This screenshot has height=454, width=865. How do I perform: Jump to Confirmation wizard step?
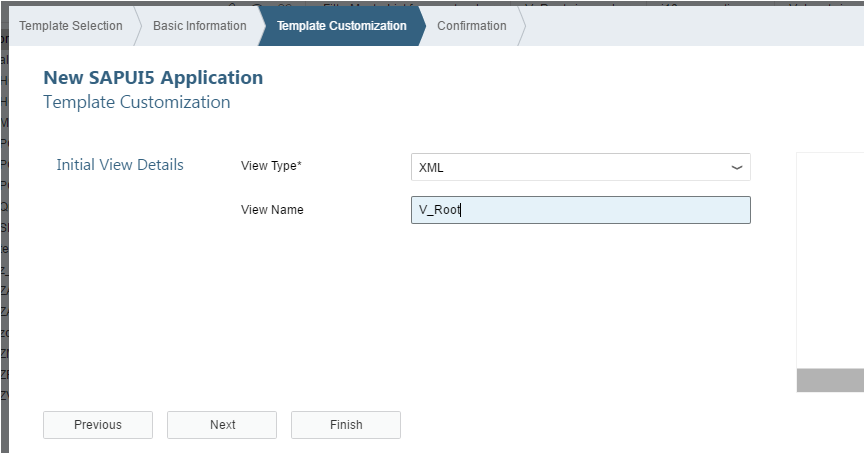pyautogui.click(x=472, y=26)
